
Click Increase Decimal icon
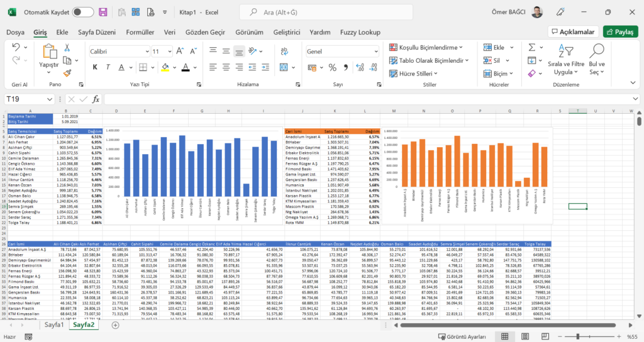tap(360, 67)
